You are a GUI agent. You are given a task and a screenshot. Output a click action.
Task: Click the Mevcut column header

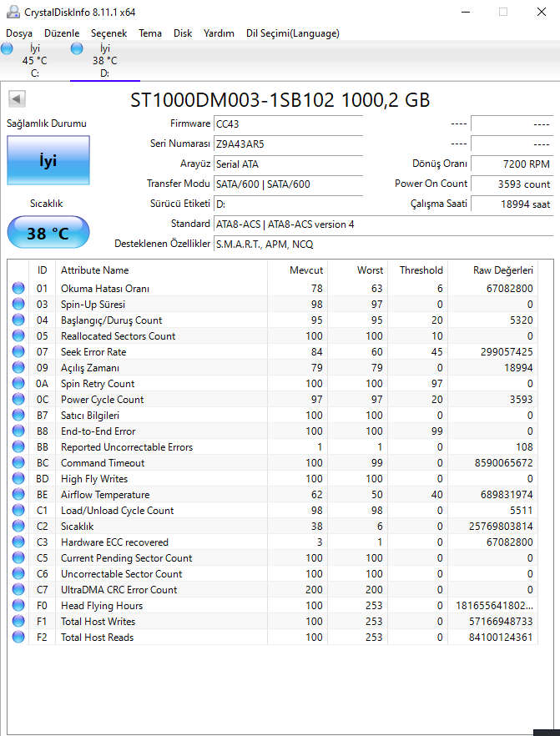coord(297,270)
